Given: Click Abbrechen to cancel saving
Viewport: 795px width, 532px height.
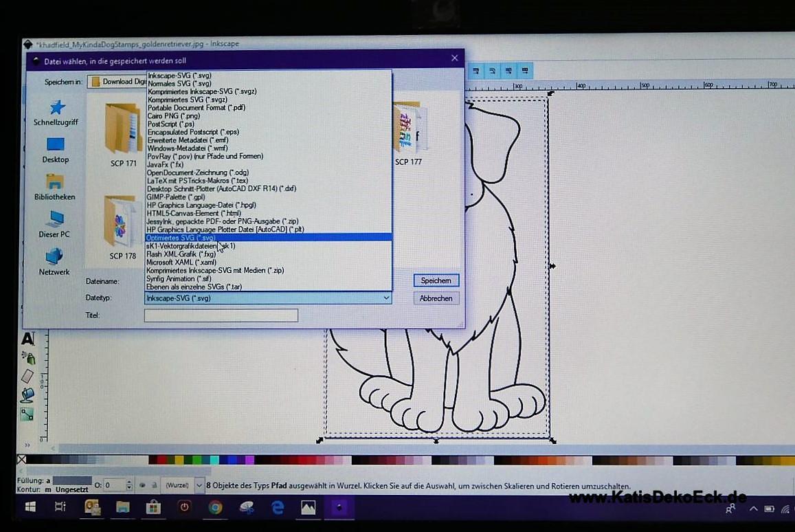Looking at the screenshot, I should pos(436,298).
